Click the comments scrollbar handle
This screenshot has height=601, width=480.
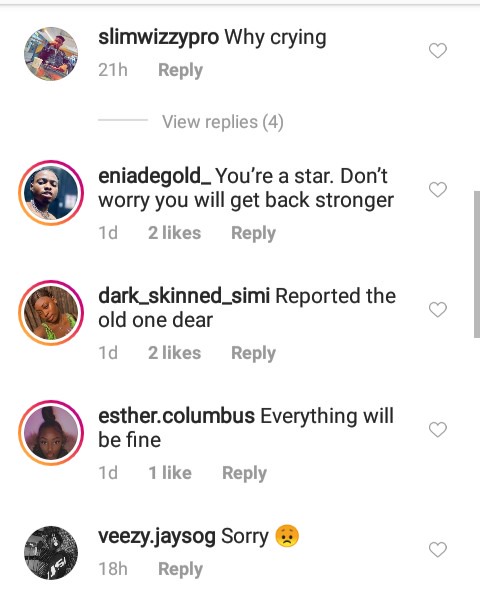point(477,264)
